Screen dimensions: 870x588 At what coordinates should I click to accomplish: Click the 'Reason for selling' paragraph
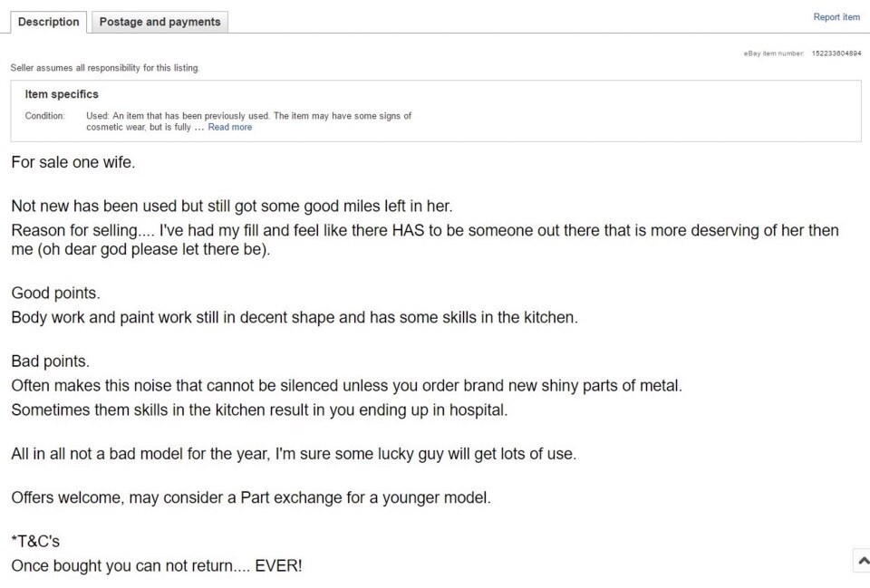click(x=425, y=239)
